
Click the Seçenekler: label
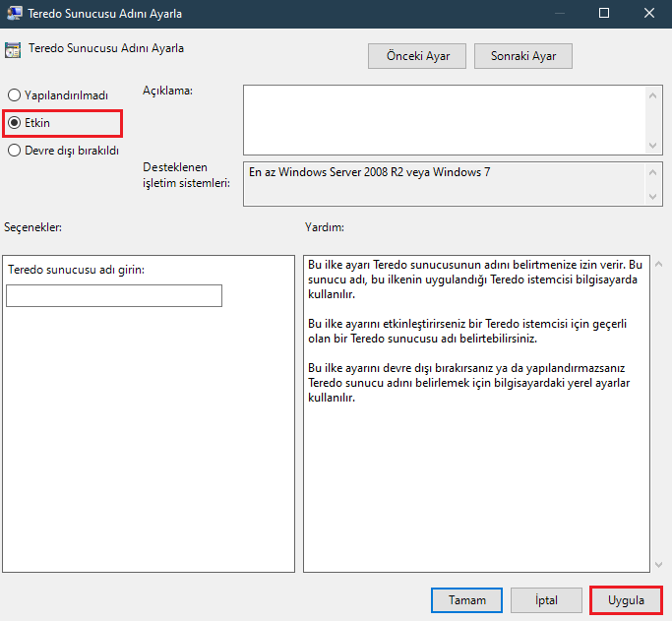33,227
